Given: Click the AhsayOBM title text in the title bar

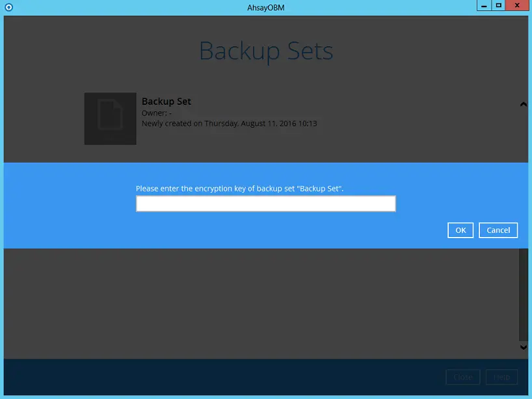Looking at the screenshot, I should click(266, 7).
